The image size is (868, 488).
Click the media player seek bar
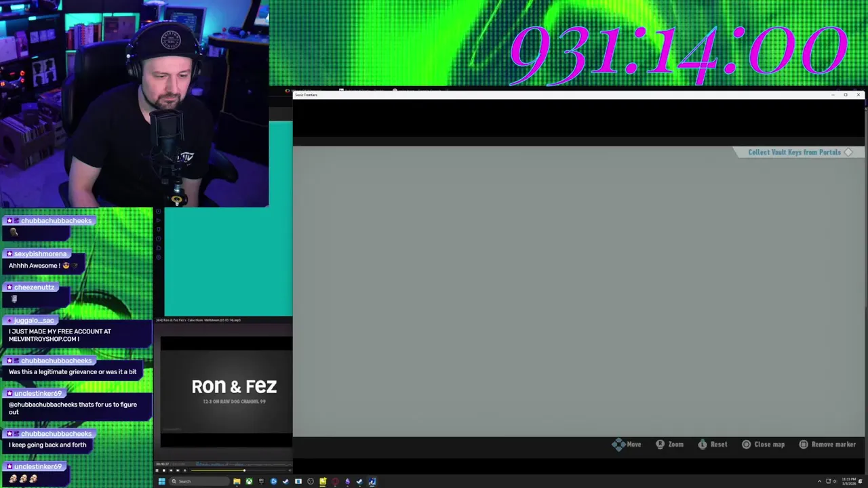click(x=237, y=470)
